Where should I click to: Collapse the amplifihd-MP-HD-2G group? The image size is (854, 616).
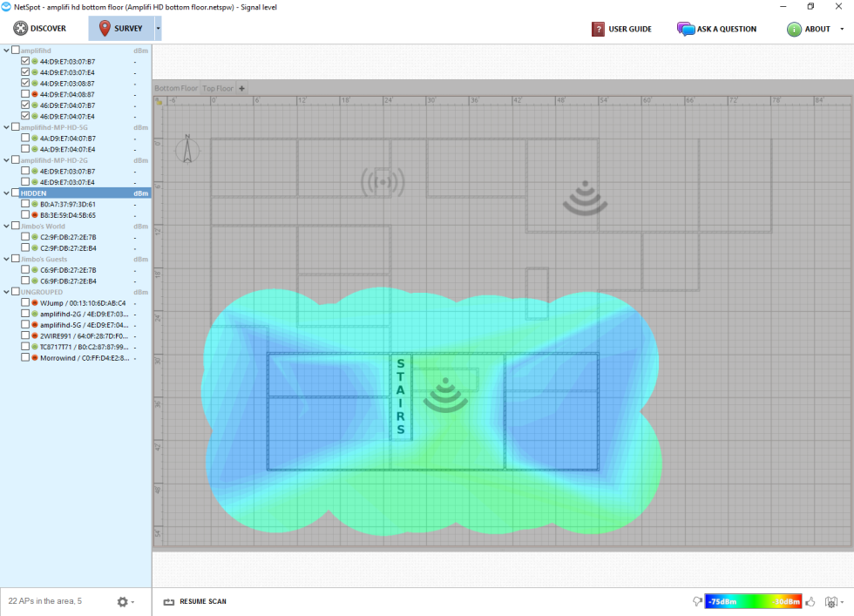pyautogui.click(x=7, y=160)
